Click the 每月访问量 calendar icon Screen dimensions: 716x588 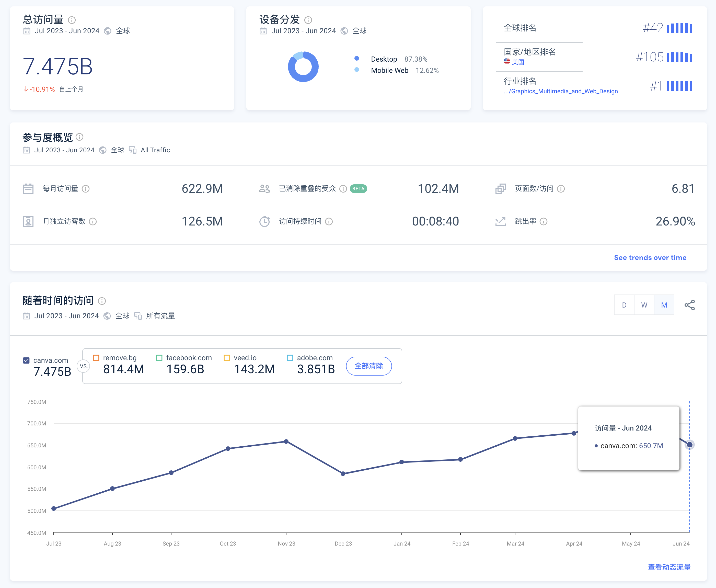(28, 189)
